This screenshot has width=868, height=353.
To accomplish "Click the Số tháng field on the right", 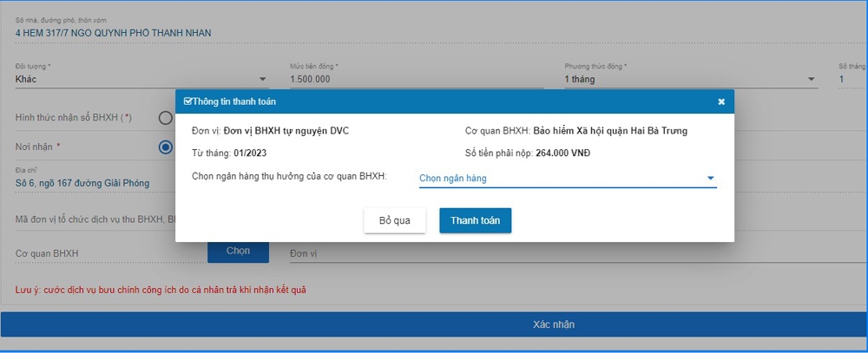I will pos(851,80).
